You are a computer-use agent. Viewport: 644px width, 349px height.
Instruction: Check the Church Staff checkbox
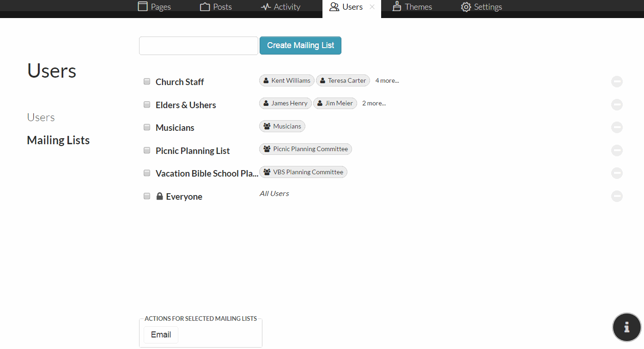(x=146, y=81)
